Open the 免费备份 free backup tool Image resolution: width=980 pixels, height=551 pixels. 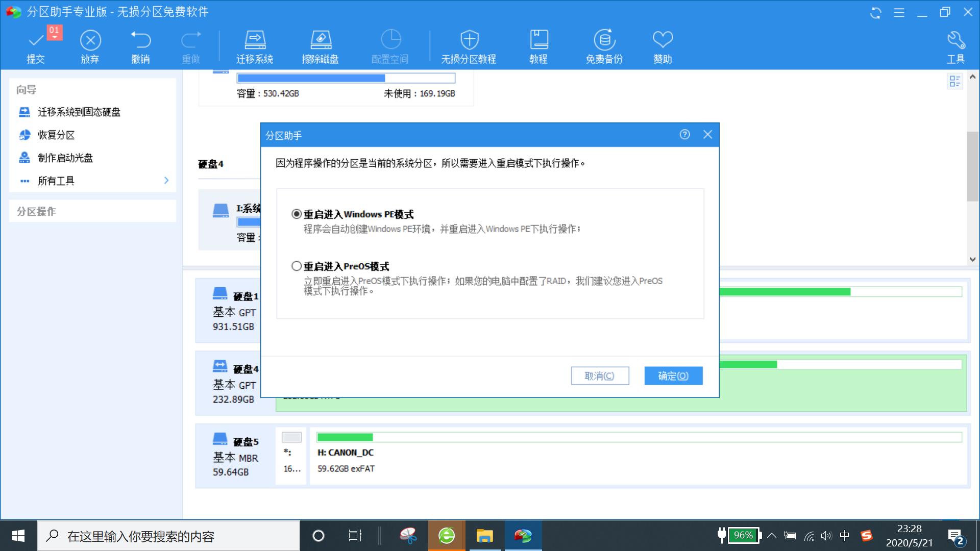coord(604,45)
